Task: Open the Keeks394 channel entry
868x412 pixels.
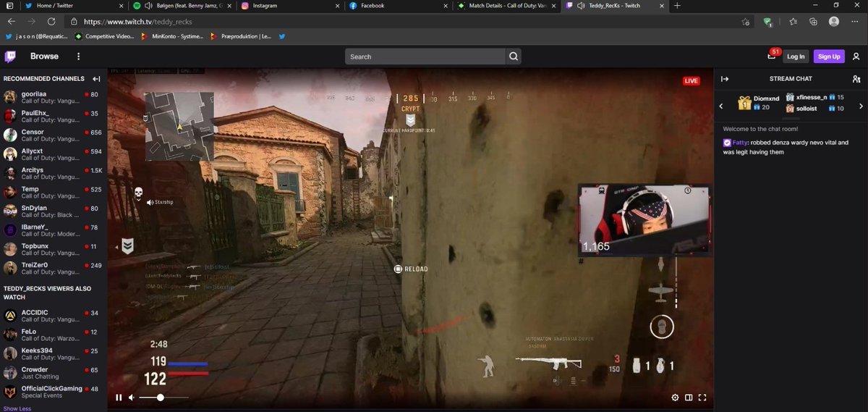Action: (52, 354)
